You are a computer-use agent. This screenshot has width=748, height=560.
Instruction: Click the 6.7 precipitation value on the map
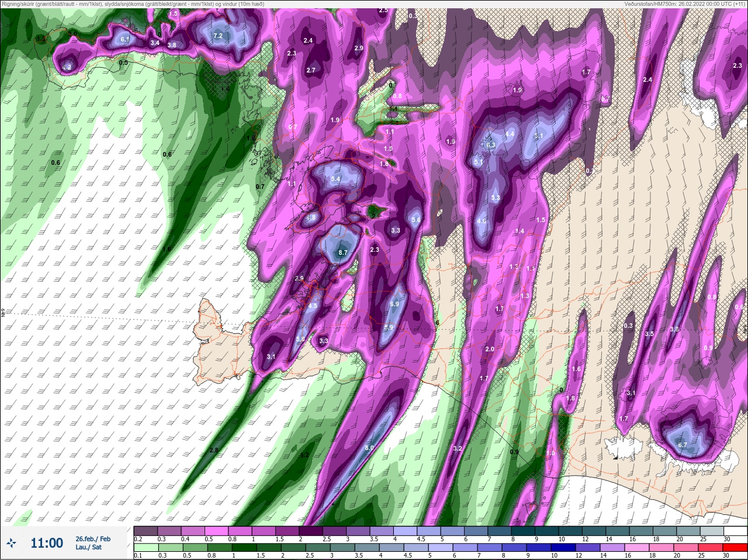pyautogui.click(x=683, y=445)
